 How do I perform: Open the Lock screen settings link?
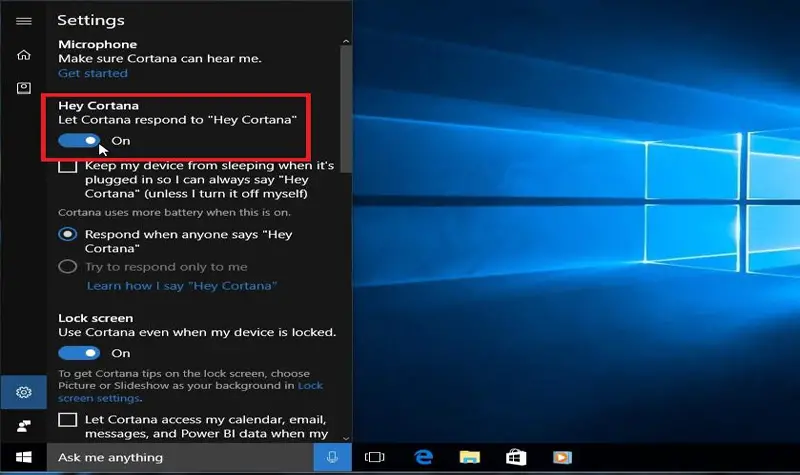190,392
